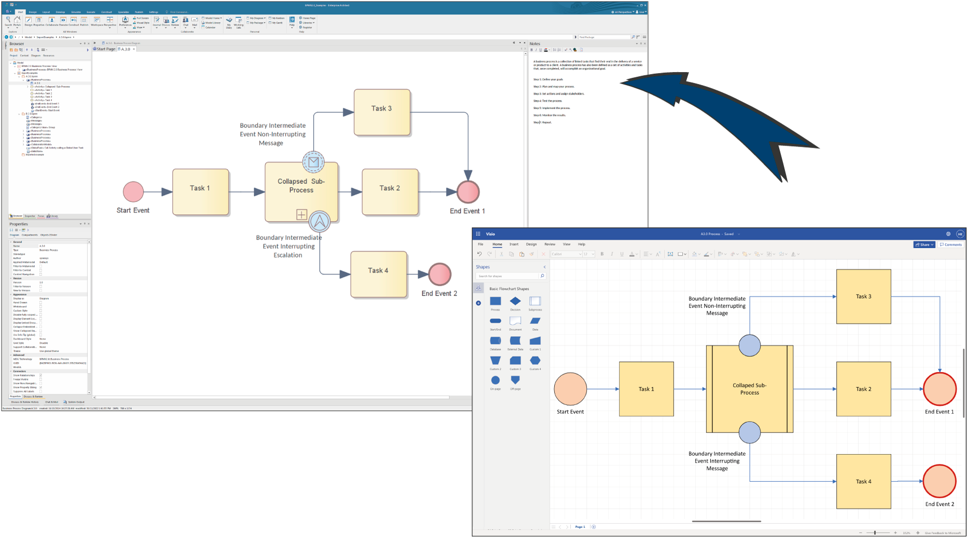This screenshot has height=560, width=968.
Task: Collapse the Shapes panel using its chevron
Action: click(544, 267)
